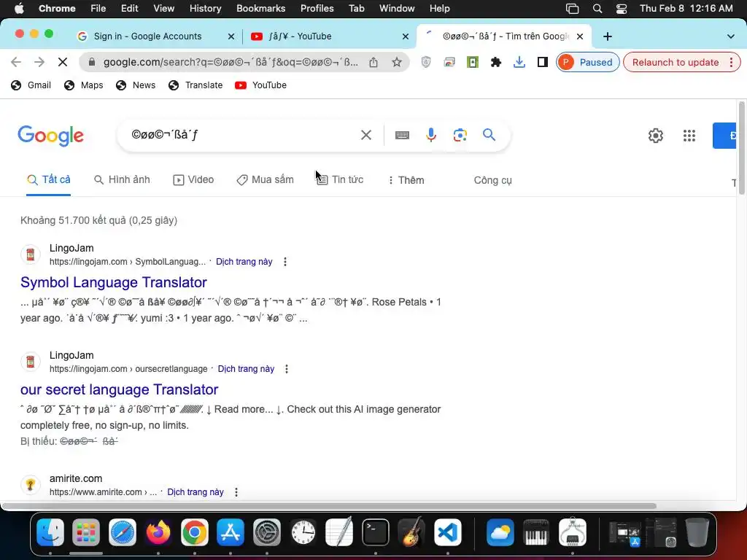747x560 pixels.
Task: Open macOS Control Center
Action: [622, 9]
